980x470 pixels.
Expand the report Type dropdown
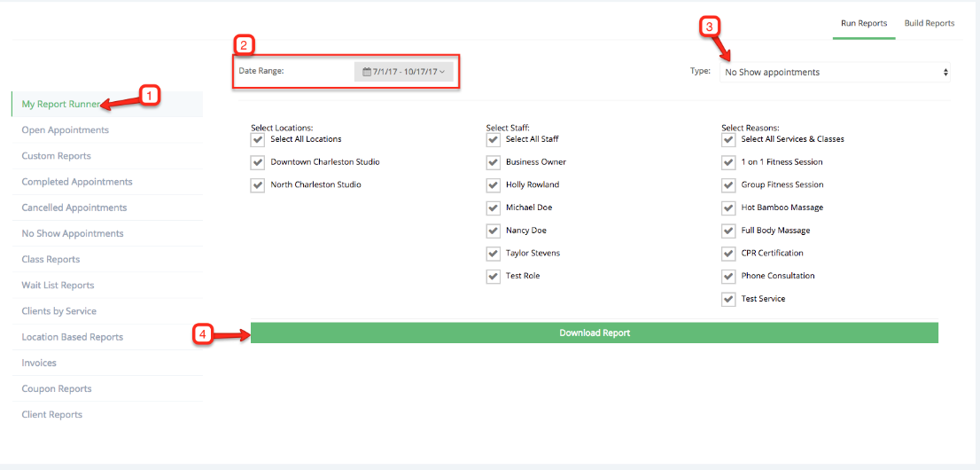(833, 72)
